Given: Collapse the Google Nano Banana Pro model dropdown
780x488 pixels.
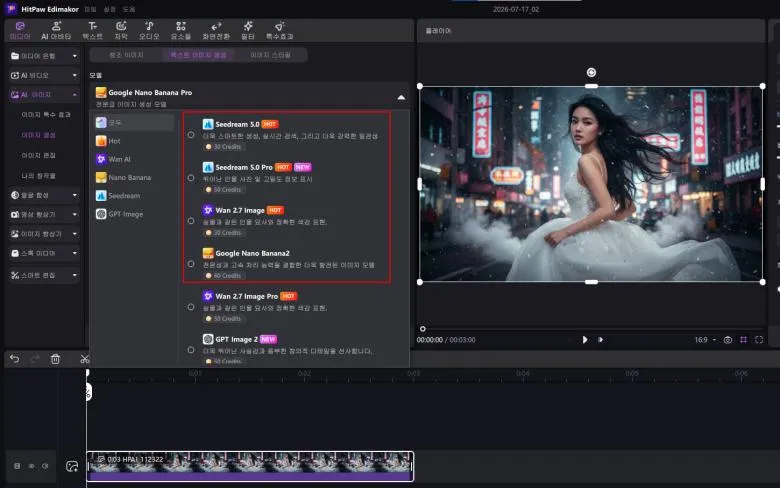Looking at the screenshot, I should [x=401, y=98].
